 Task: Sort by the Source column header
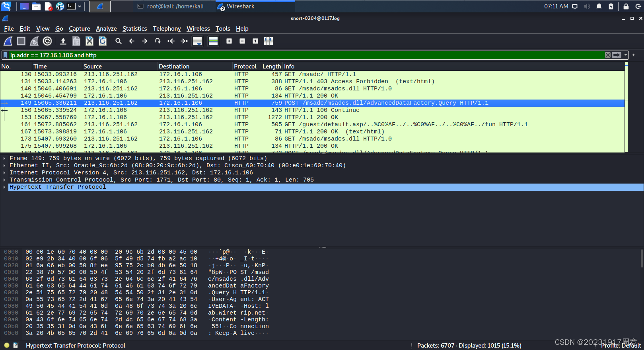point(120,66)
